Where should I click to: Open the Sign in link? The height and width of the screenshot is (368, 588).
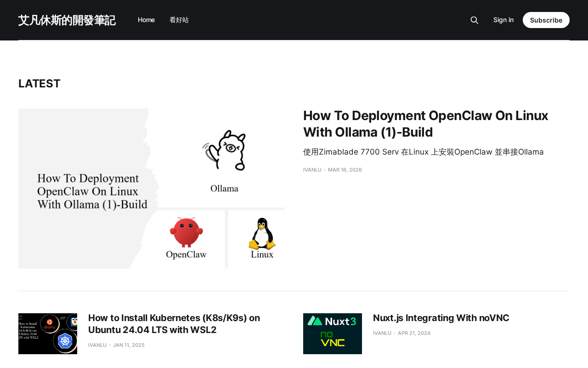pos(503,20)
